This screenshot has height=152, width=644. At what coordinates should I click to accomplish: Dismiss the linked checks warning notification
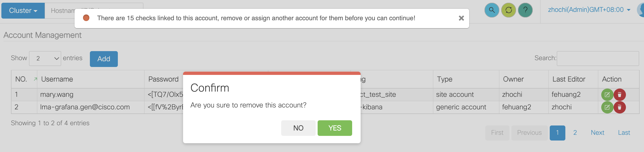pos(461,18)
